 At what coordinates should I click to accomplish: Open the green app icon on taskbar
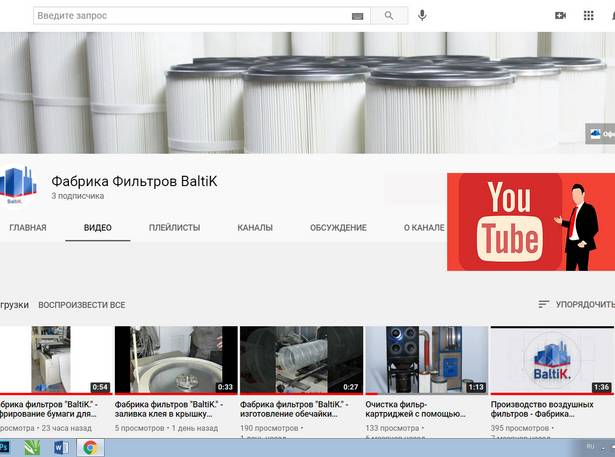(32, 447)
